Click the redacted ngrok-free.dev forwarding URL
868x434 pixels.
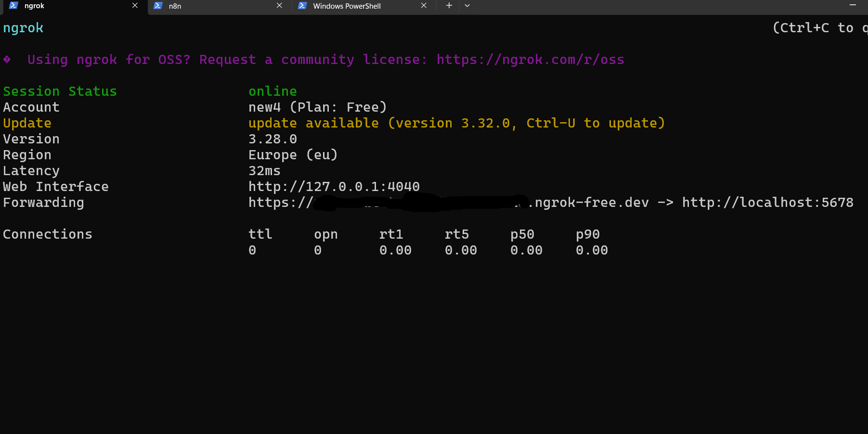(449, 203)
